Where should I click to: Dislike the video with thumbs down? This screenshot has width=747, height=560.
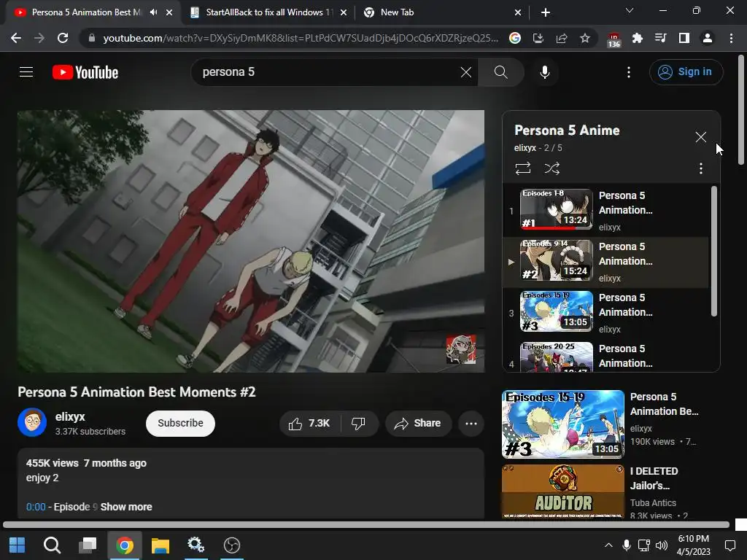point(358,424)
